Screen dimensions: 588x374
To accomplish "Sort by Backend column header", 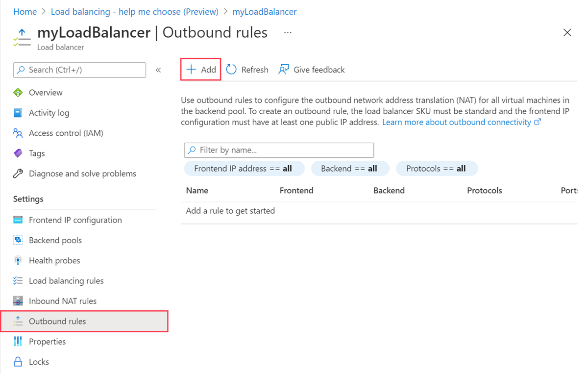I will pos(389,191).
